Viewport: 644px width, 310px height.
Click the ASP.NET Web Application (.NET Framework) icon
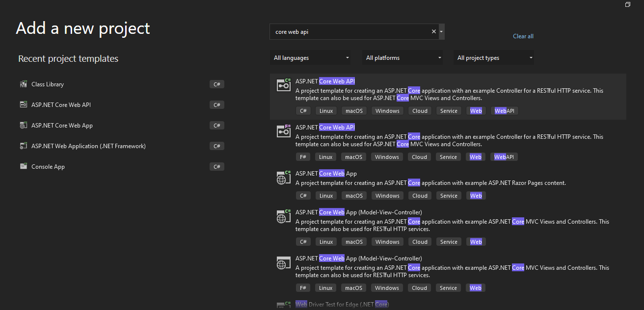[23, 146]
